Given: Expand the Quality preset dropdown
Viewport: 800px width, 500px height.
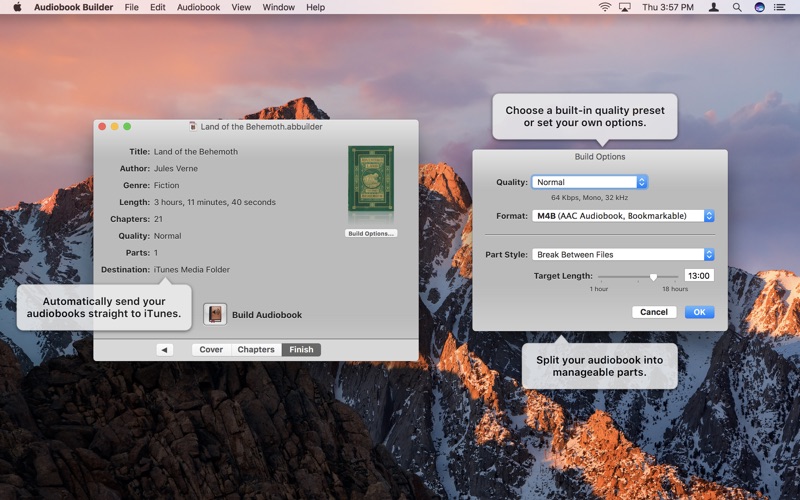Looking at the screenshot, I should [590, 182].
